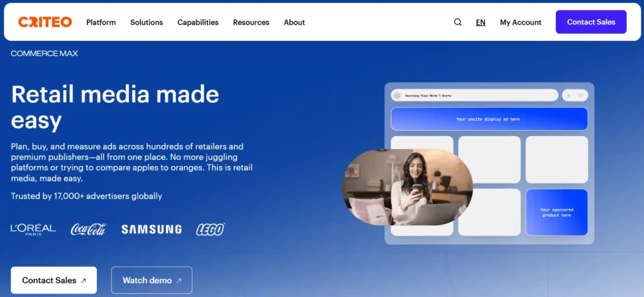The width and height of the screenshot is (644, 297).
Task: Open the Capabilities menu
Action: pyautogui.click(x=198, y=22)
